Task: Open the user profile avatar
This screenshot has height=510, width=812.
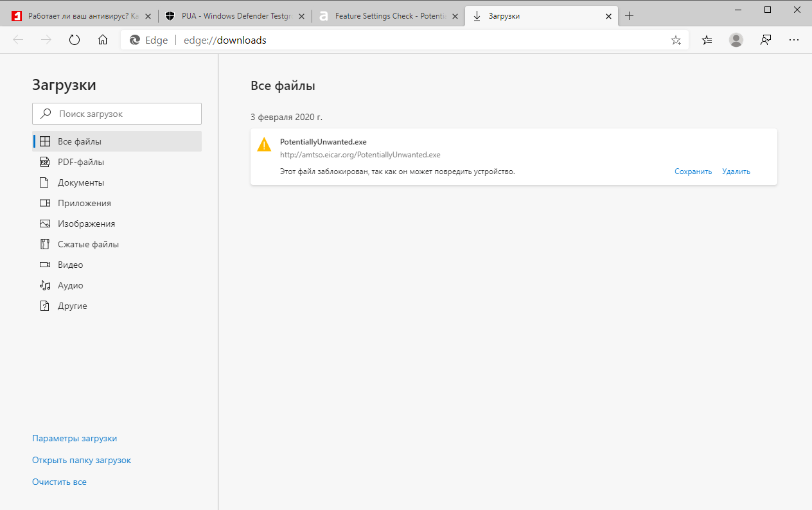Action: pos(736,40)
